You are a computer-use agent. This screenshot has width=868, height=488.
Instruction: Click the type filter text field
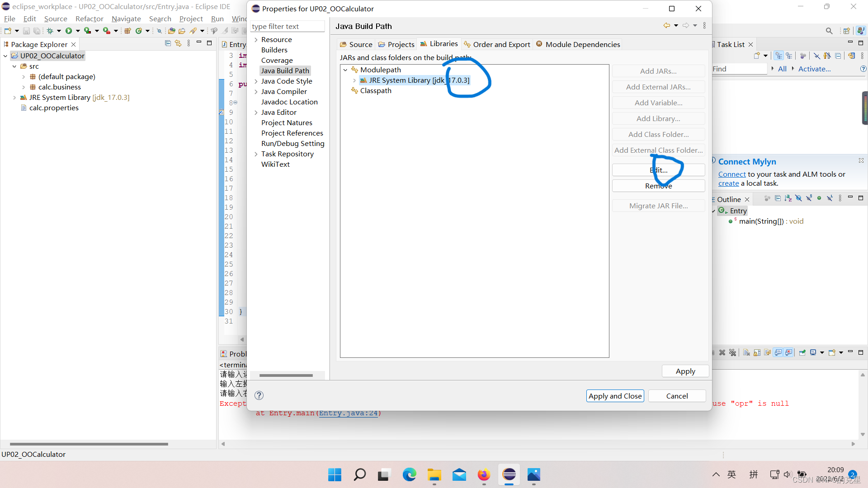click(288, 26)
